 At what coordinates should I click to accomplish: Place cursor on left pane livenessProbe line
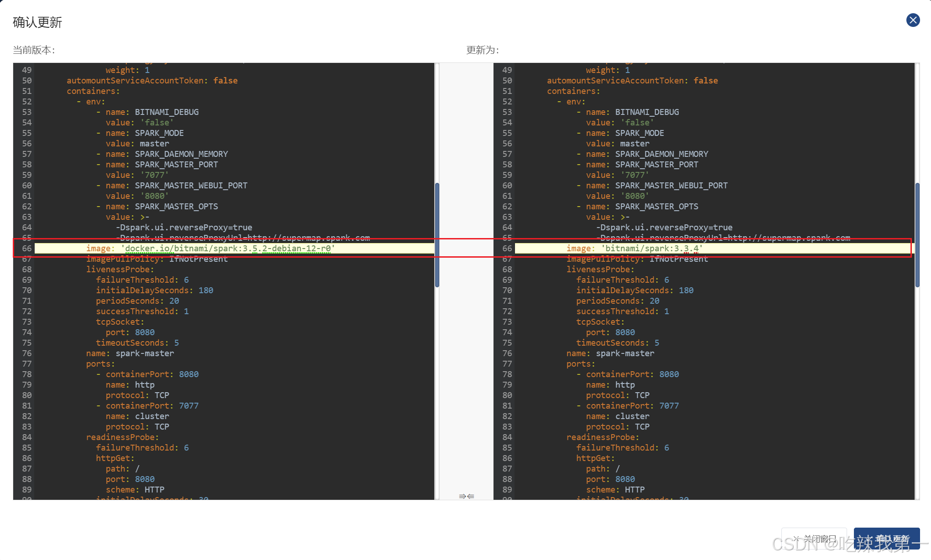[120, 270]
